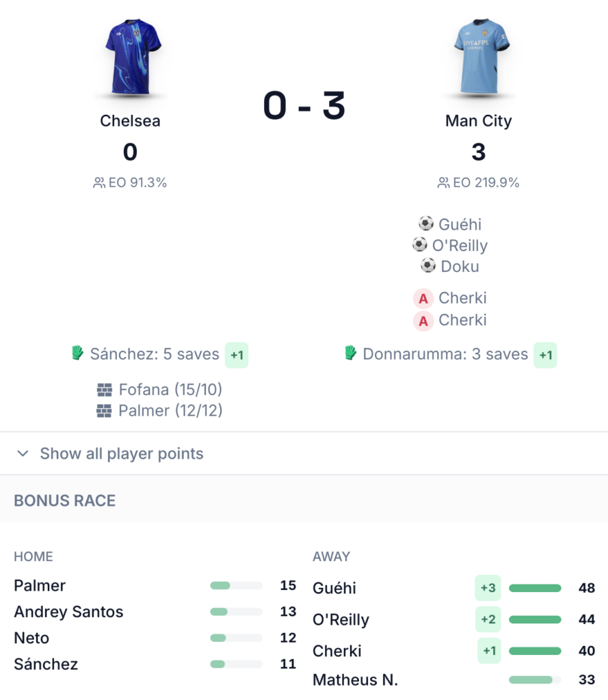Click the glove icon beside Donnarumma saves
The height and width of the screenshot is (700, 608).
click(x=351, y=353)
